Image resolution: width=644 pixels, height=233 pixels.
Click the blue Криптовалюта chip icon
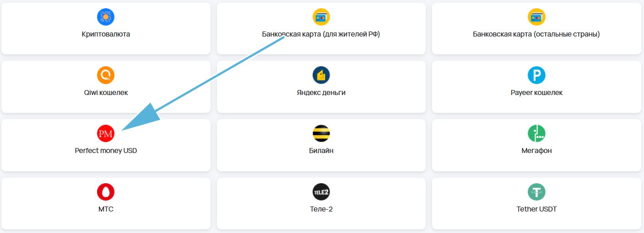pyautogui.click(x=106, y=17)
